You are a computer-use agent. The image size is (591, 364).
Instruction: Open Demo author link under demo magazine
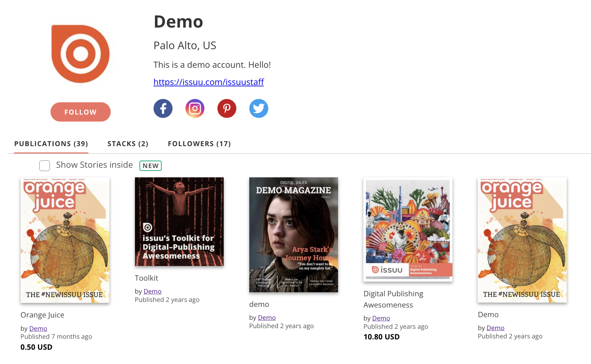click(x=267, y=318)
